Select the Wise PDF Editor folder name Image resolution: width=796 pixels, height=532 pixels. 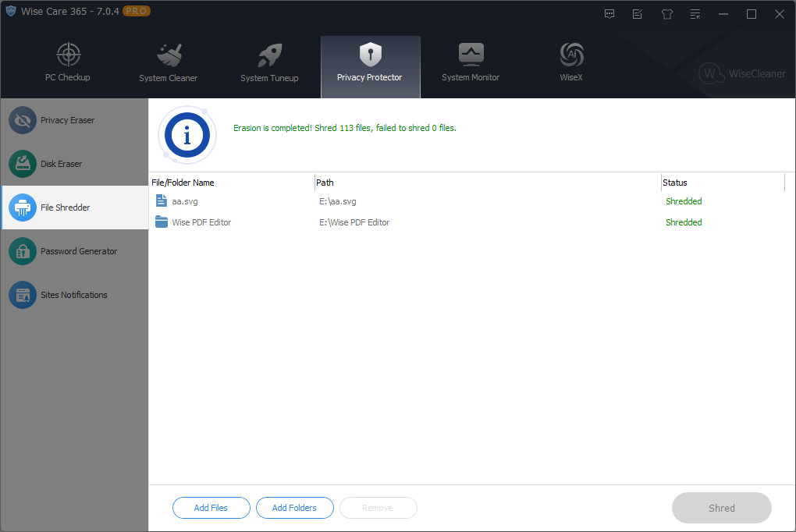[201, 222]
